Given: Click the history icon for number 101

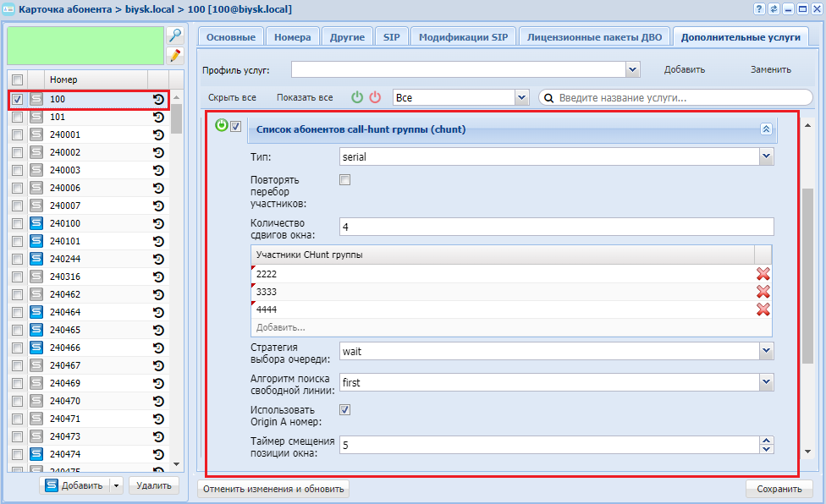Looking at the screenshot, I should tap(158, 118).
